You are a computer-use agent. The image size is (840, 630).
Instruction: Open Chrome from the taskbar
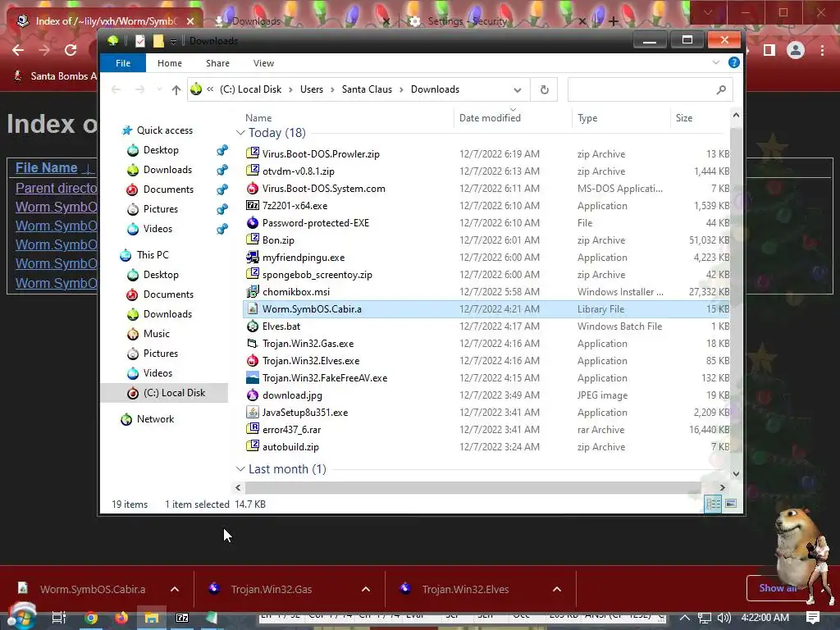(x=91, y=618)
